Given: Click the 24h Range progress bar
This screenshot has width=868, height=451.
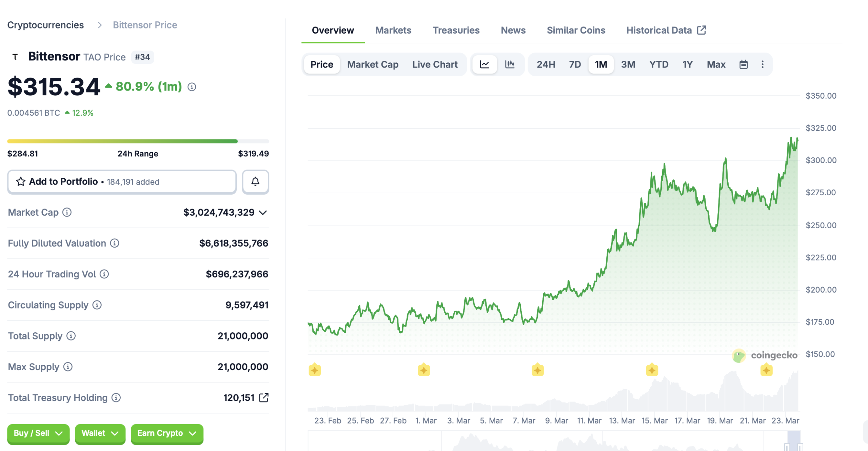Looking at the screenshot, I should click(x=137, y=141).
